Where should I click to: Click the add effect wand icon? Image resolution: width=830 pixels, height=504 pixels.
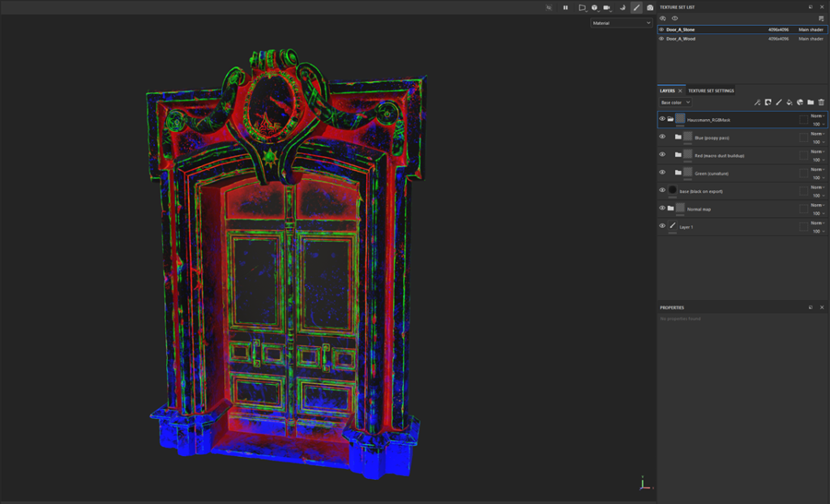coord(757,103)
